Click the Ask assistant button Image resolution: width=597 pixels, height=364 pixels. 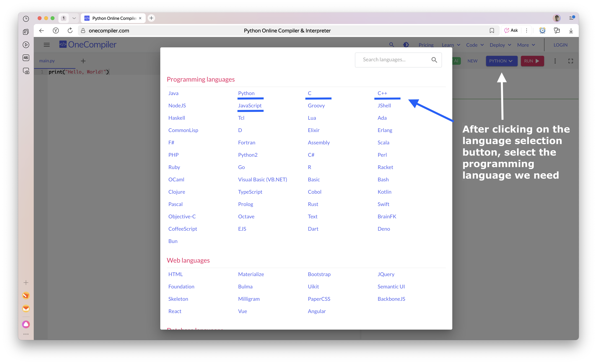511,30
